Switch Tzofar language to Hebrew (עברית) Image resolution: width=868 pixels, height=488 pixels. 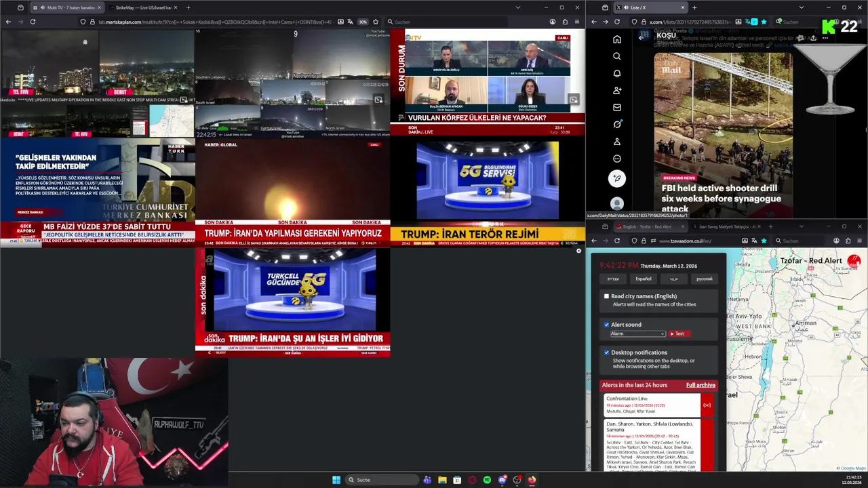click(613, 279)
